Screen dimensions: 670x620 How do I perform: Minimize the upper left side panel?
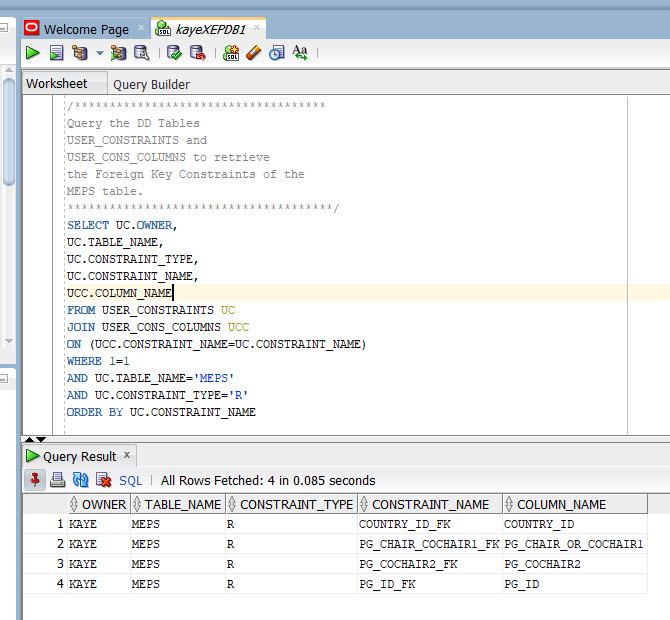(4, 28)
